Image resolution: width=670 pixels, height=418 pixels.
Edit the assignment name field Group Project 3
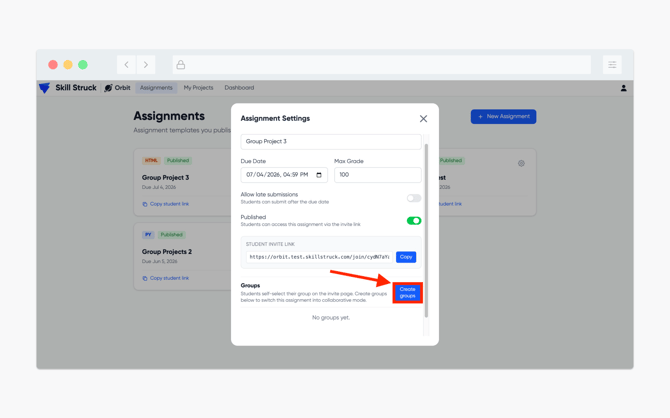click(x=331, y=141)
